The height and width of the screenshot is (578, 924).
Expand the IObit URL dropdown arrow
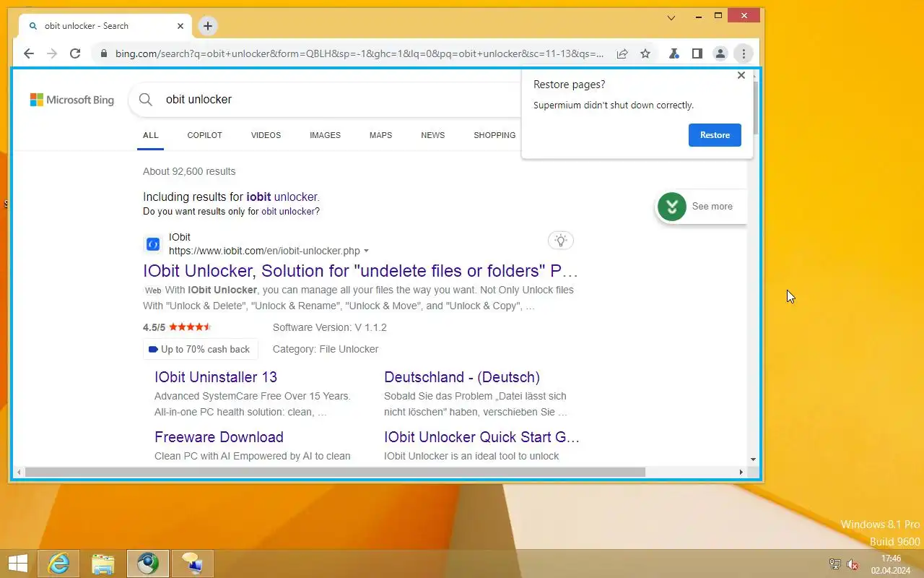coord(366,251)
